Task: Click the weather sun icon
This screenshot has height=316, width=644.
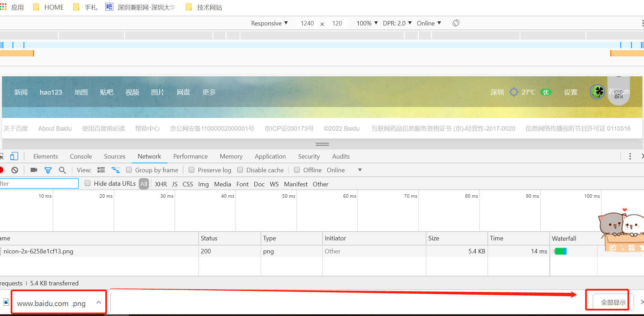Action: click(x=514, y=92)
